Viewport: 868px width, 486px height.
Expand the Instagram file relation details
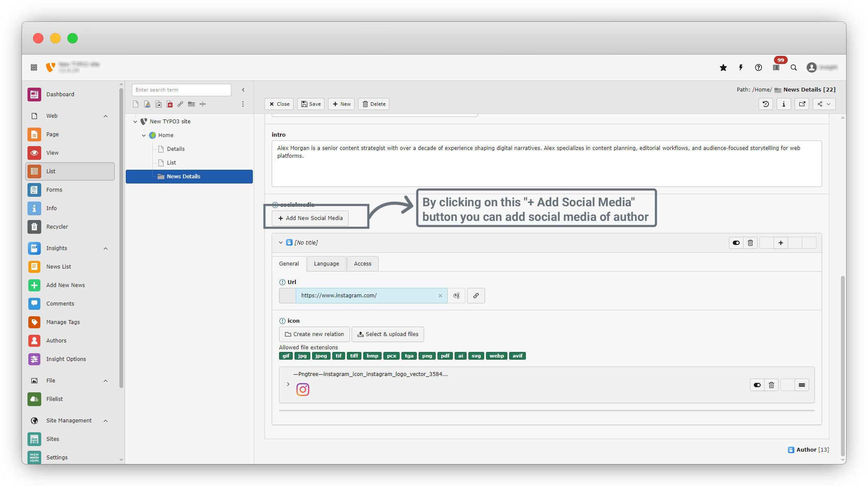tap(288, 384)
